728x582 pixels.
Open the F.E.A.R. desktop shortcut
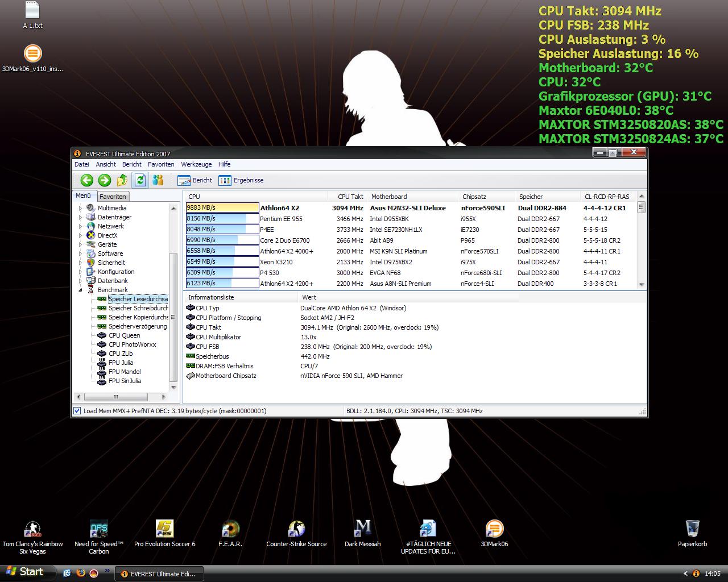click(230, 534)
